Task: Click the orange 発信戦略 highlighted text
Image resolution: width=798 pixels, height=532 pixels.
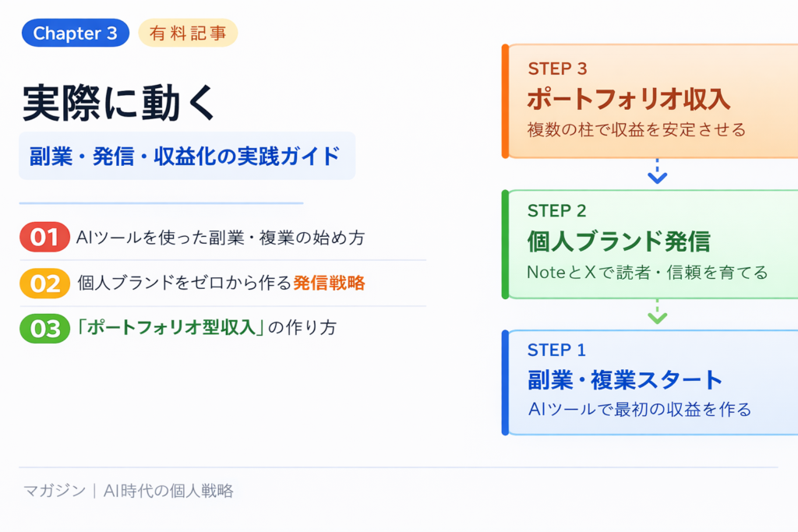Action: [329, 283]
